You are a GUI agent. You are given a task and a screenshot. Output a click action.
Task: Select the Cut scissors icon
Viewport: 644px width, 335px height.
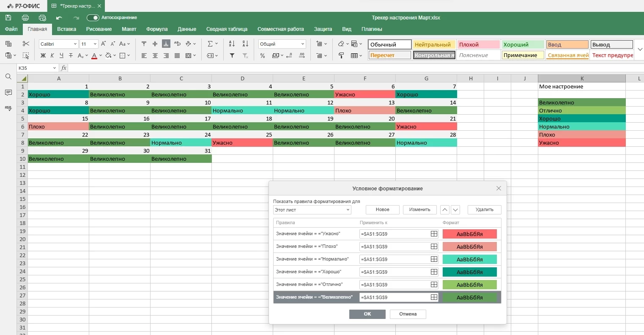click(26, 44)
